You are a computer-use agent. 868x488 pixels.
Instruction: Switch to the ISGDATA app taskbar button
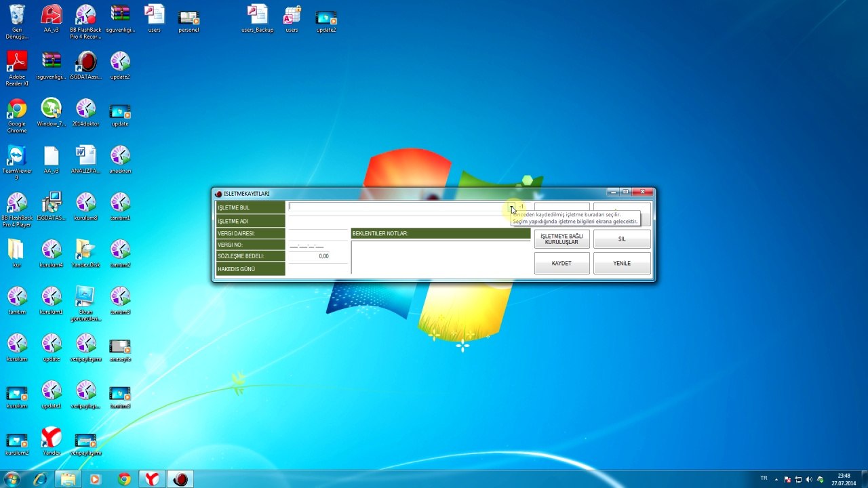[x=180, y=479]
